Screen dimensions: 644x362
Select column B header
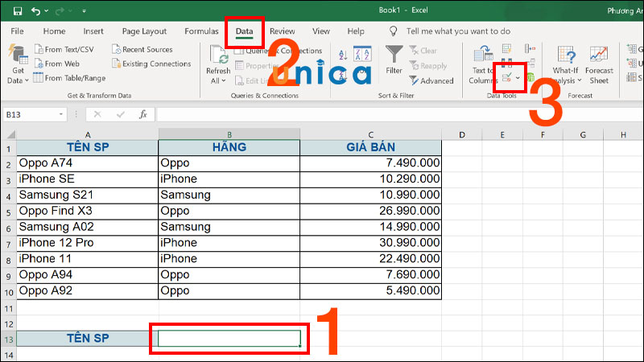tap(229, 134)
